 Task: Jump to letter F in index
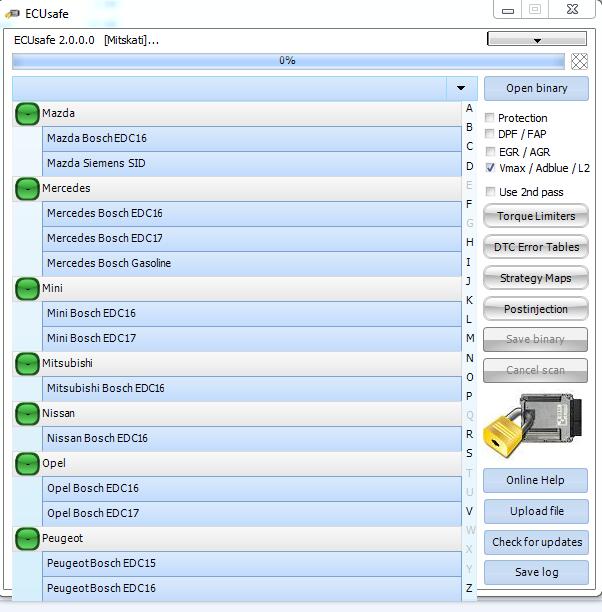[x=469, y=204]
